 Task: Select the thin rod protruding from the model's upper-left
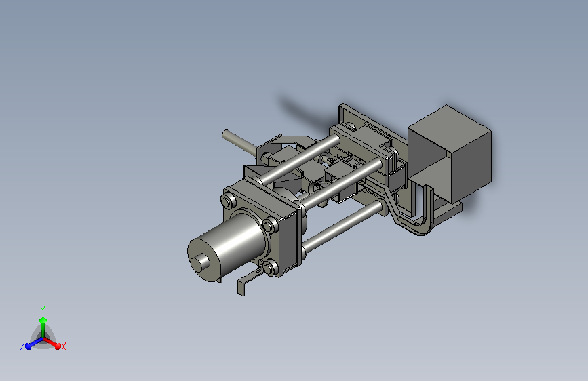pyautogui.click(x=240, y=142)
